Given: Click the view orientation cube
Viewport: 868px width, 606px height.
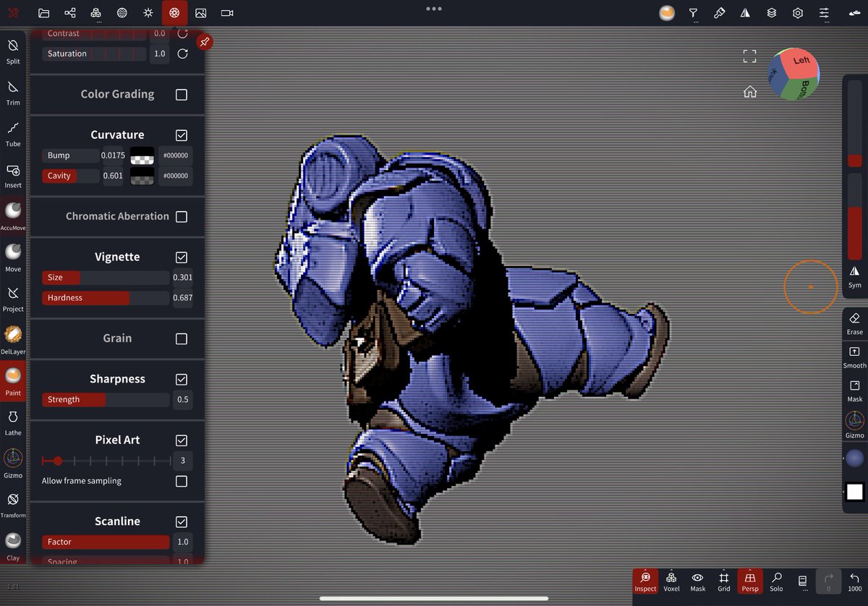Looking at the screenshot, I should coord(793,74).
